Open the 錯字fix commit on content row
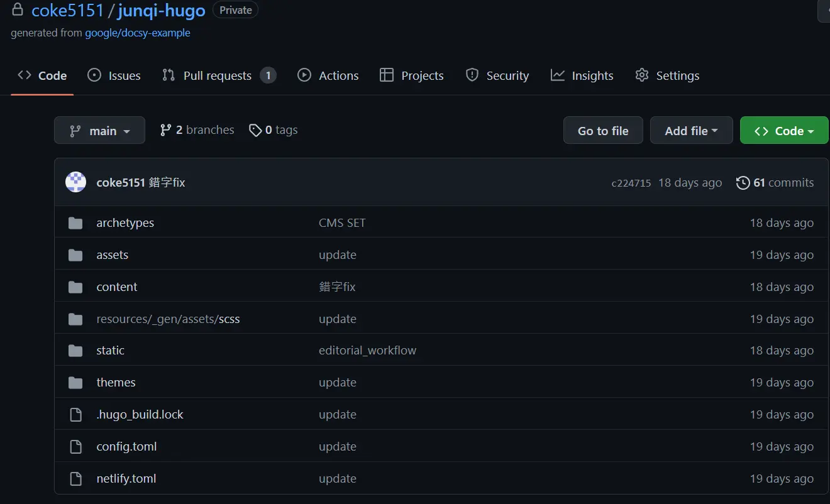 337,287
